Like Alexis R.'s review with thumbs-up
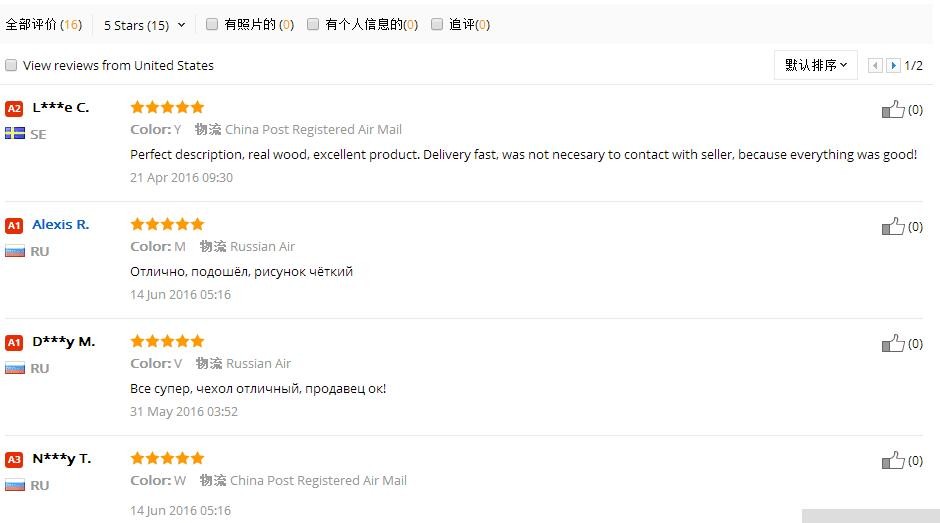The height and width of the screenshot is (523, 940). [x=893, y=226]
